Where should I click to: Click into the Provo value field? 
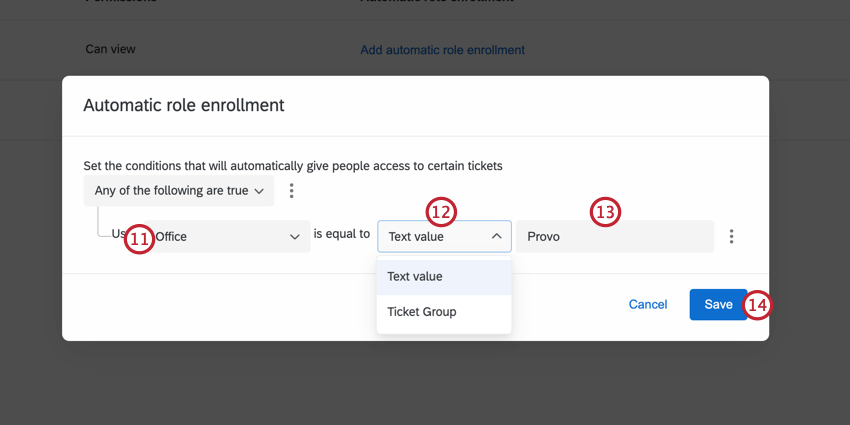pyautogui.click(x=615, y=237)
